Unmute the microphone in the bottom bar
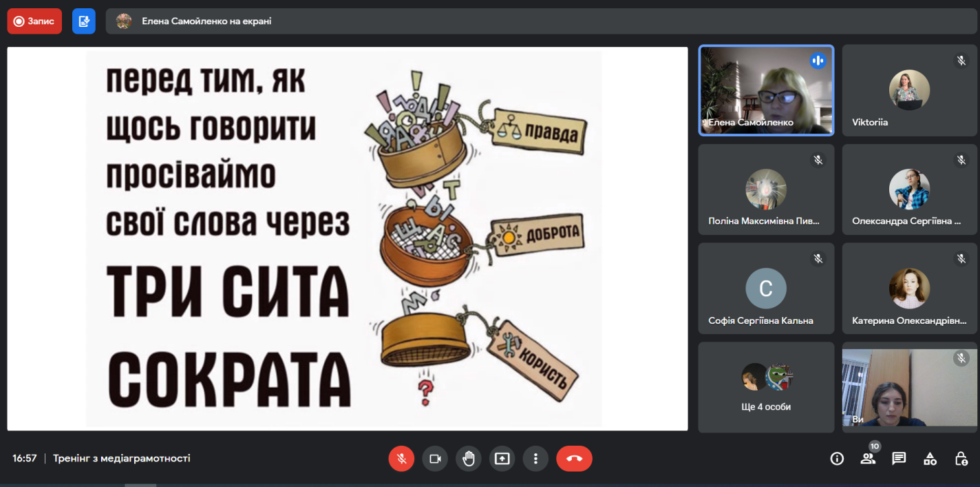 401,459
